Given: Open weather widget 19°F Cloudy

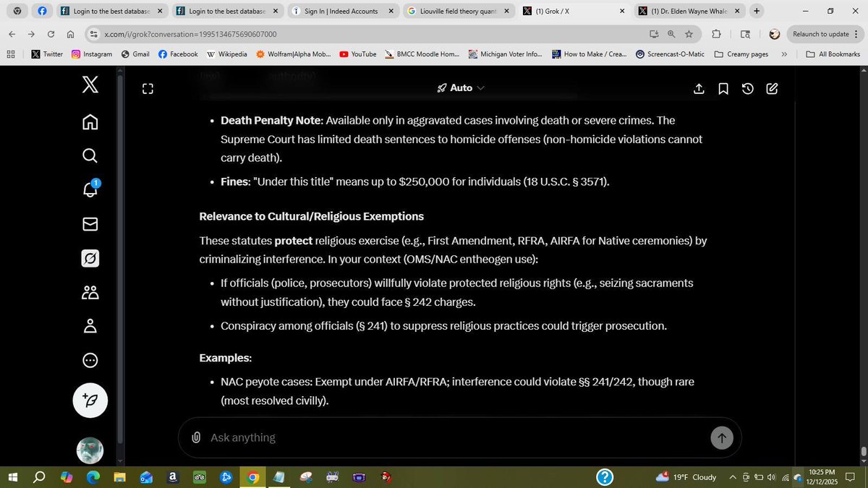Looking at the screenshot, I should (x=685, y=477).
